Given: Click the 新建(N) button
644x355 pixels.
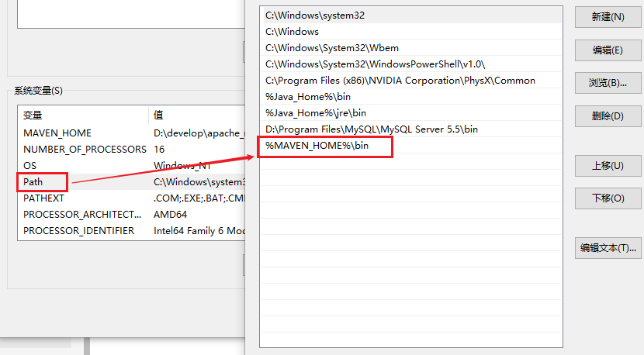Looking at the screenshot, I should 608,17.
